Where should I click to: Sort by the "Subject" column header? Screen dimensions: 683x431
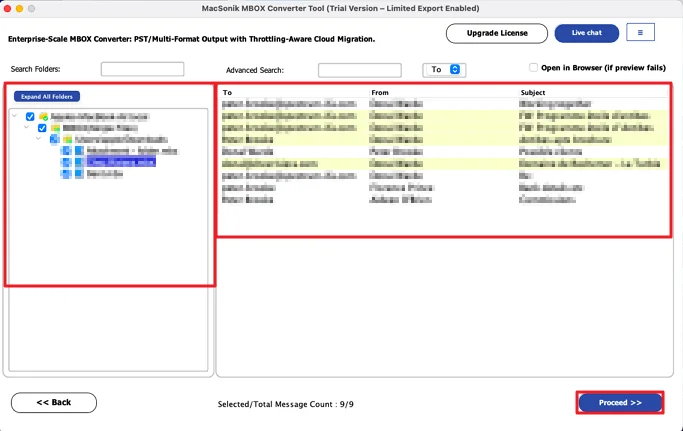tap(533, 92)
